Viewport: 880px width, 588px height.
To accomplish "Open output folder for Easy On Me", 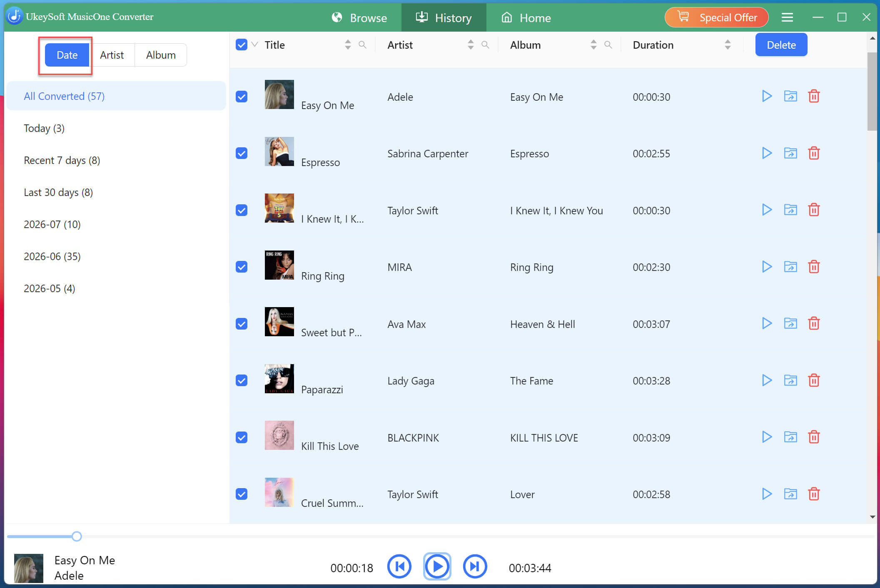I will pos(790,96).
